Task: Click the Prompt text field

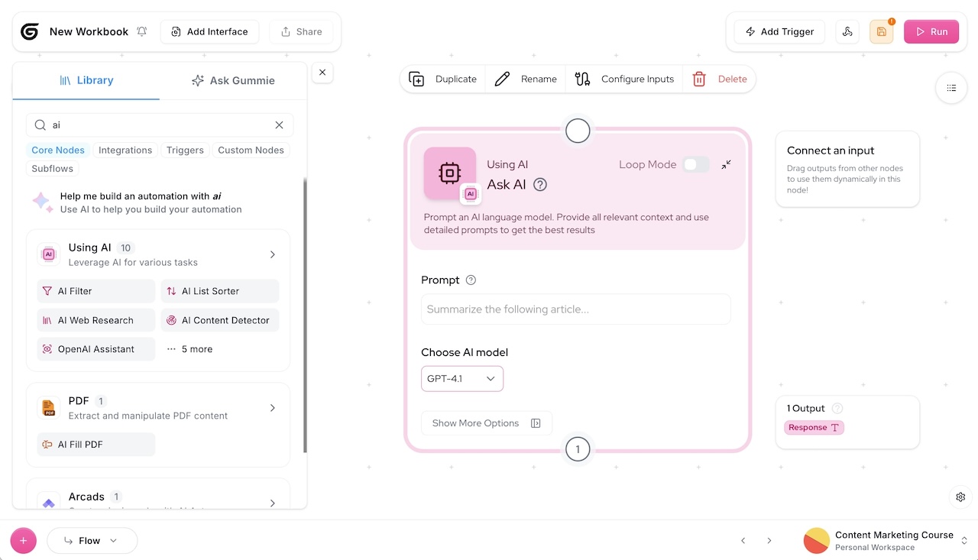Action: [576, 309]
